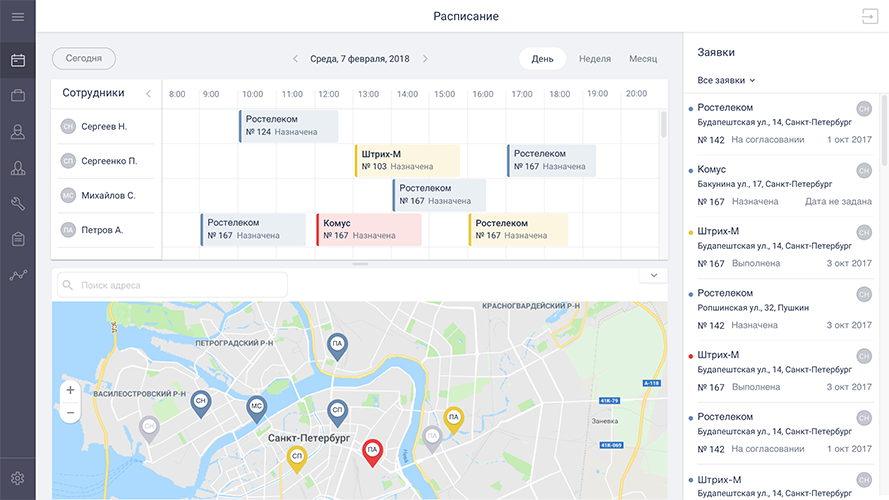
Task: Go to the previous day with left arrow
Action: point(295,59)
